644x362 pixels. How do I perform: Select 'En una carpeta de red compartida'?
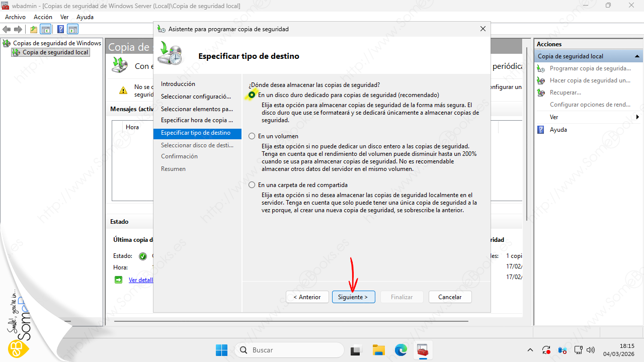252,185
